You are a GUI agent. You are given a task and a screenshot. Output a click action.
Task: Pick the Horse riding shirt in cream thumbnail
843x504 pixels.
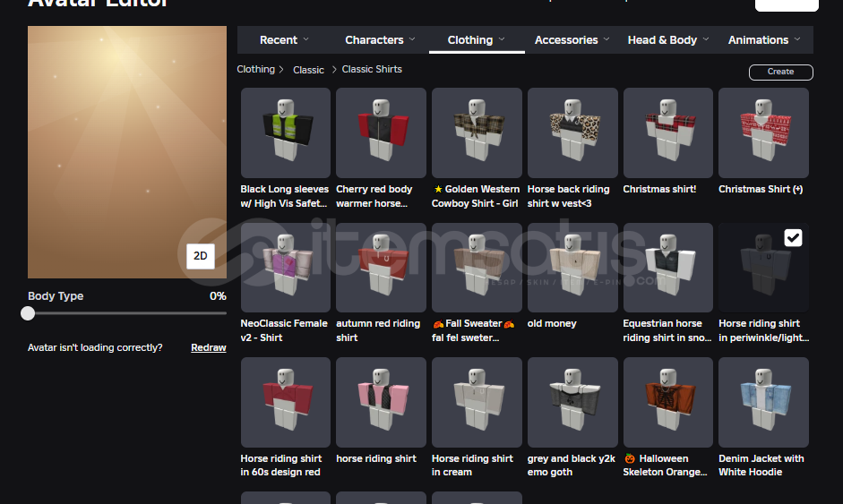tap(477, 402)
